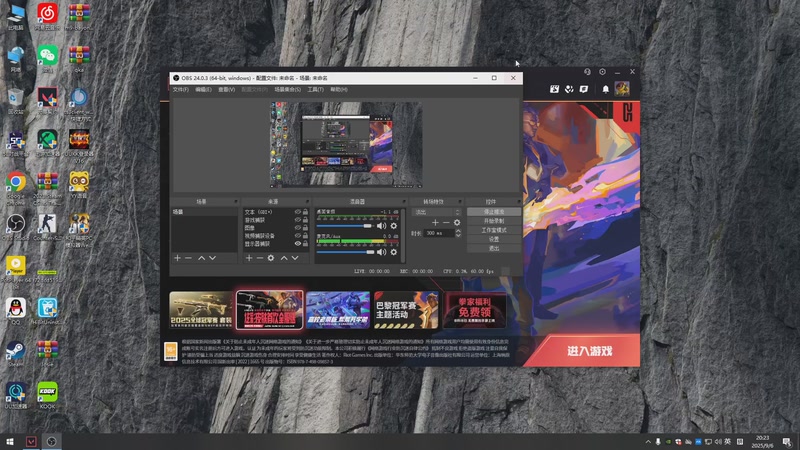This screenshot has height=450, width=800.
Task: Open KOOK desktop shortcut
Action: (x=47, y=395)
